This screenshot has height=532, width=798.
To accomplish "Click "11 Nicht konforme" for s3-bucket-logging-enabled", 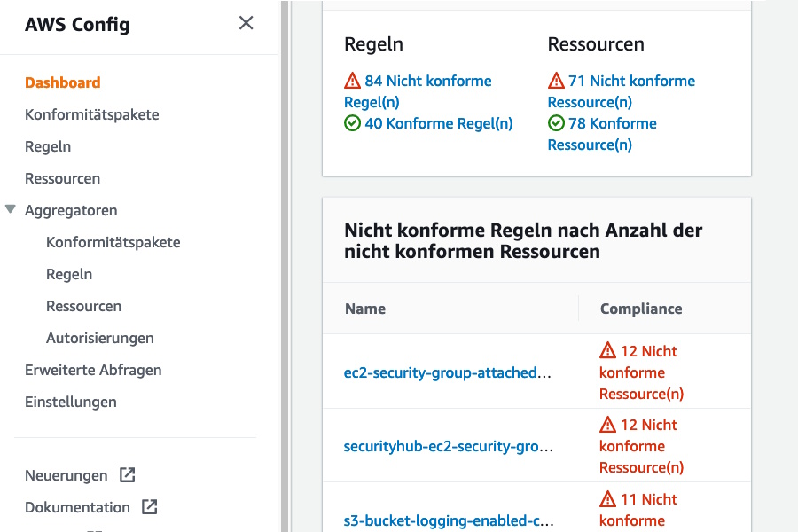I will [x=638, y=510].
